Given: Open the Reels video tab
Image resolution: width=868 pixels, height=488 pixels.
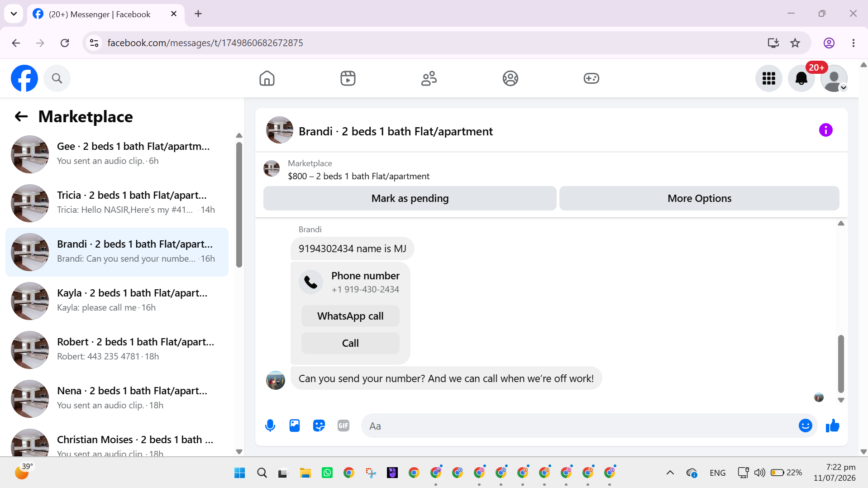Looking at the screenshot, I should tap(348, 78).
